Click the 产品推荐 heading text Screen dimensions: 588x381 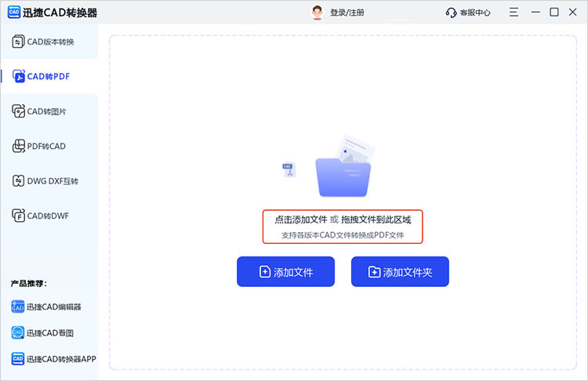29,283
